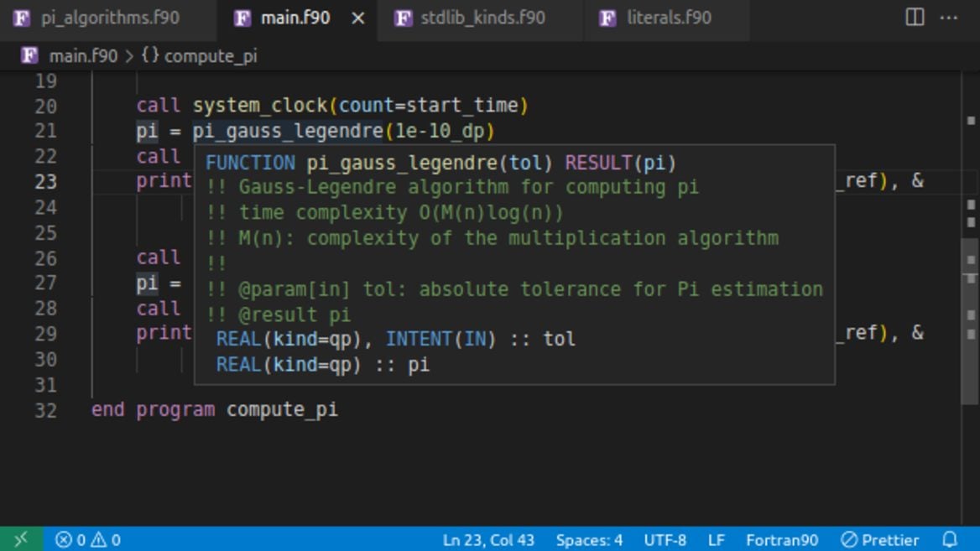This screenshot has width=980, height=551.
Task: Click the pi_gauss_legendre call on line 21
Action: [288, 131]
